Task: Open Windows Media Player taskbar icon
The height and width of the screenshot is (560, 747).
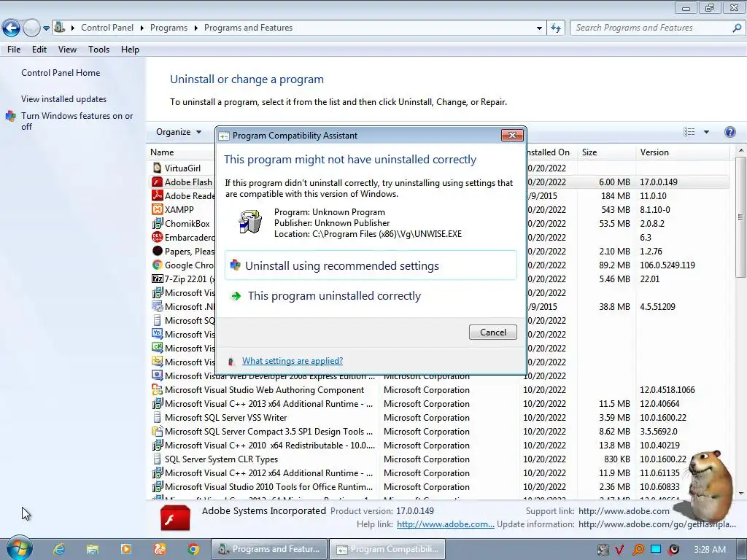Action: (125, 549)
